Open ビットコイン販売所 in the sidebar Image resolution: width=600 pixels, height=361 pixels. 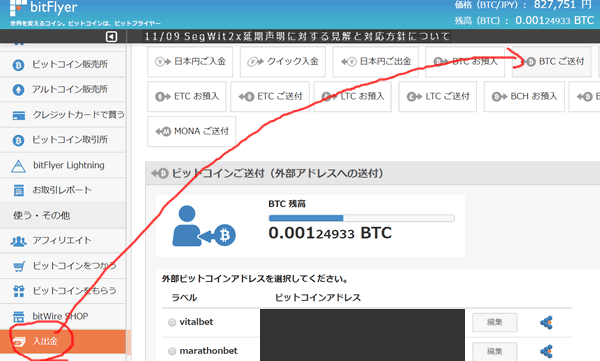[x=63, y=64]
